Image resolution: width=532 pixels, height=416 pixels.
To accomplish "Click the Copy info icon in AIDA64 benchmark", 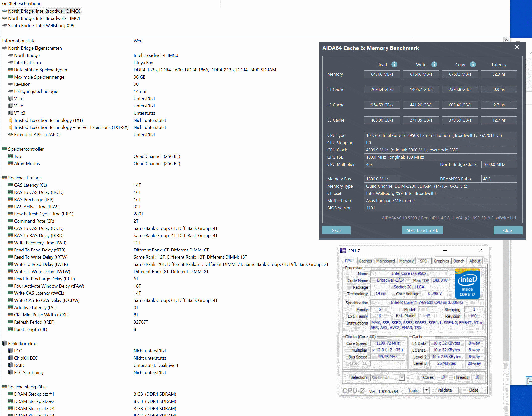I will 473,64.
